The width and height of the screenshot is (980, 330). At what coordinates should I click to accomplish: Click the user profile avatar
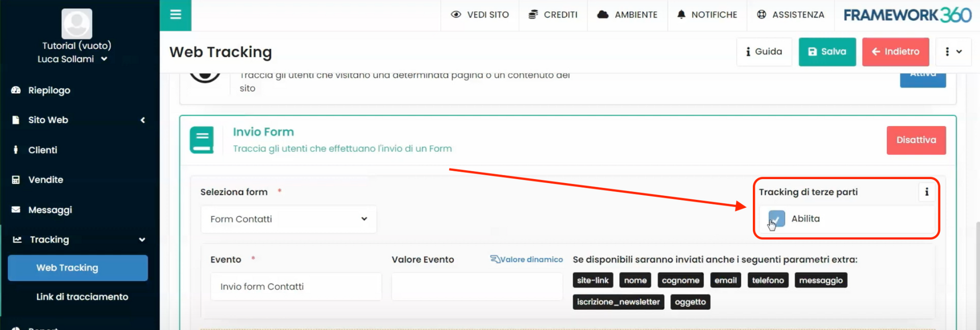(x=77, y=23)
